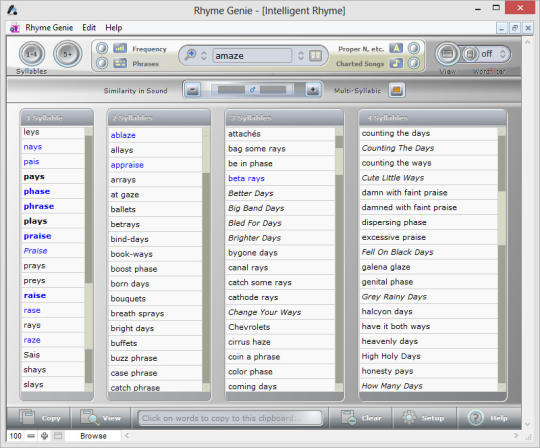Click the zoom out icon in status bar
Screen dimensions: 540x448
click(31, 436)
